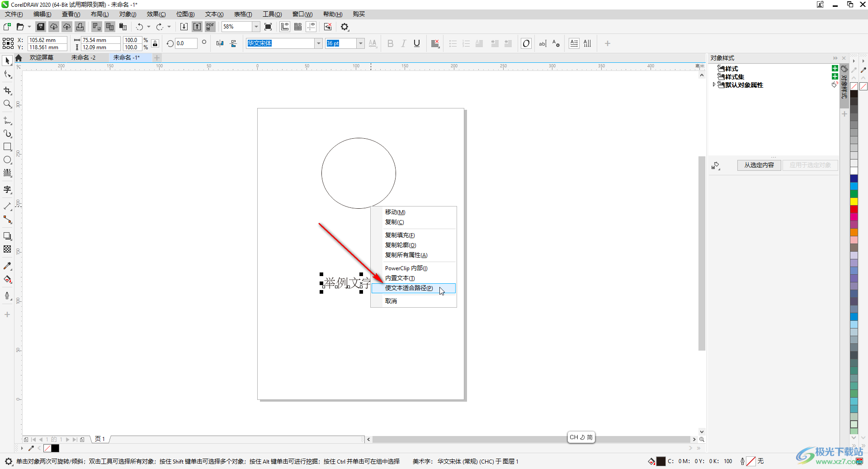Screen dimensions: 868x469
Task: Select the Color Eyedropper tool
Action: click(x=7, y=266)
